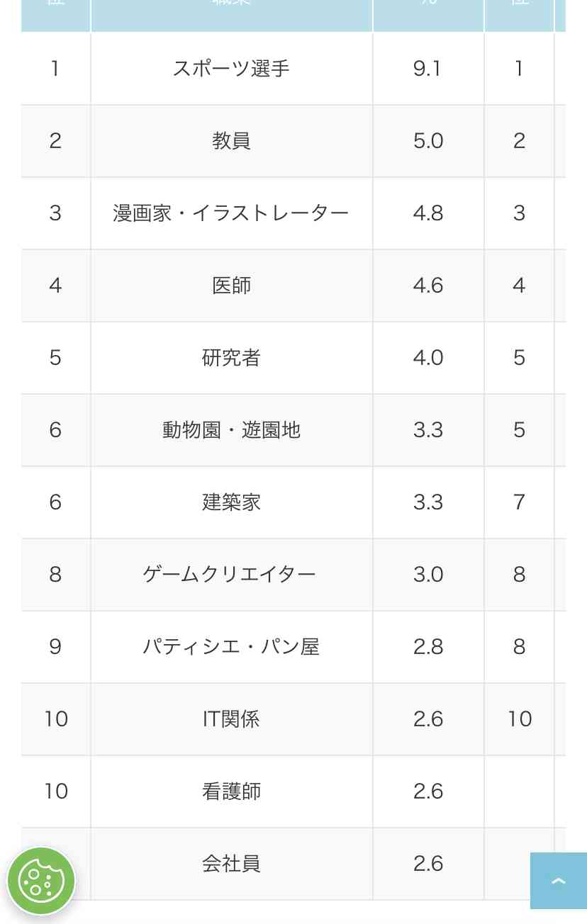Select the upward chevron in the teal button

pos(559,881)
